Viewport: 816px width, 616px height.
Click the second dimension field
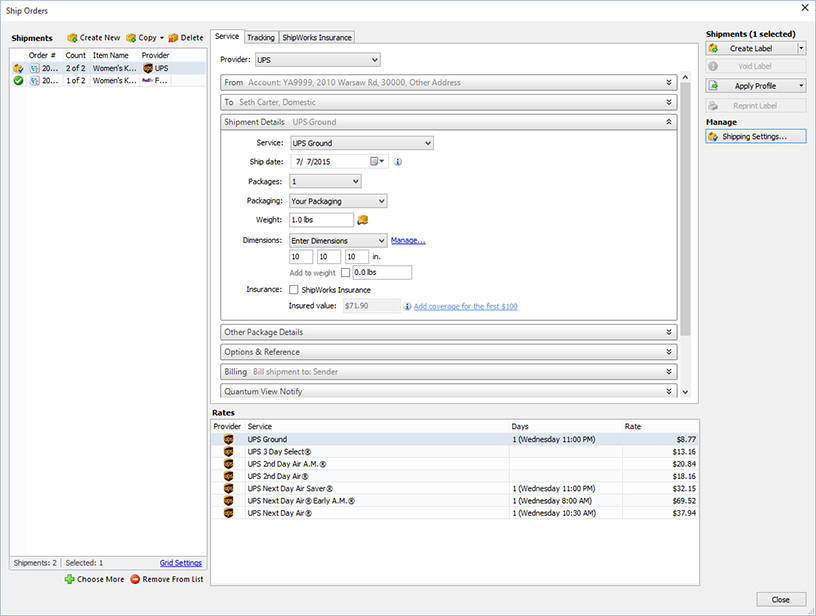329,257
